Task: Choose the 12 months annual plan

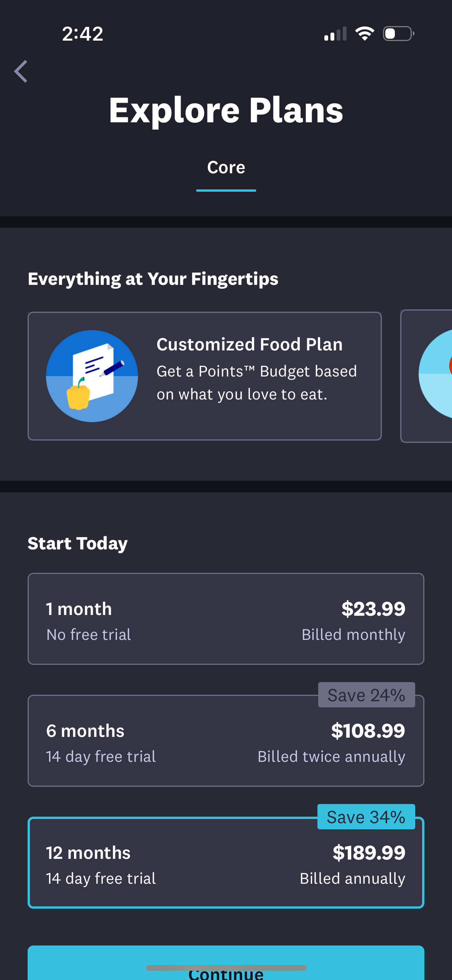Action: pos(226,863)
